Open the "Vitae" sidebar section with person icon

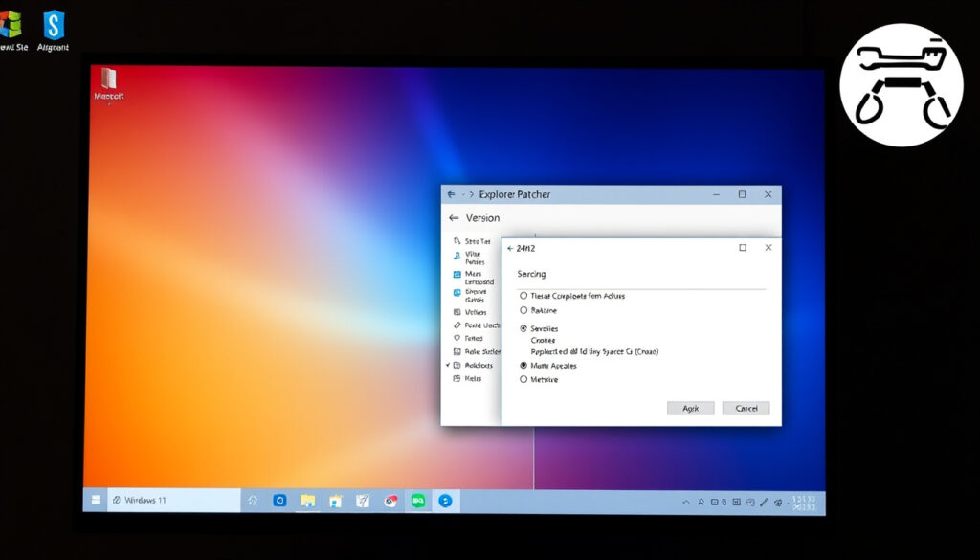[x=469, y=258]
